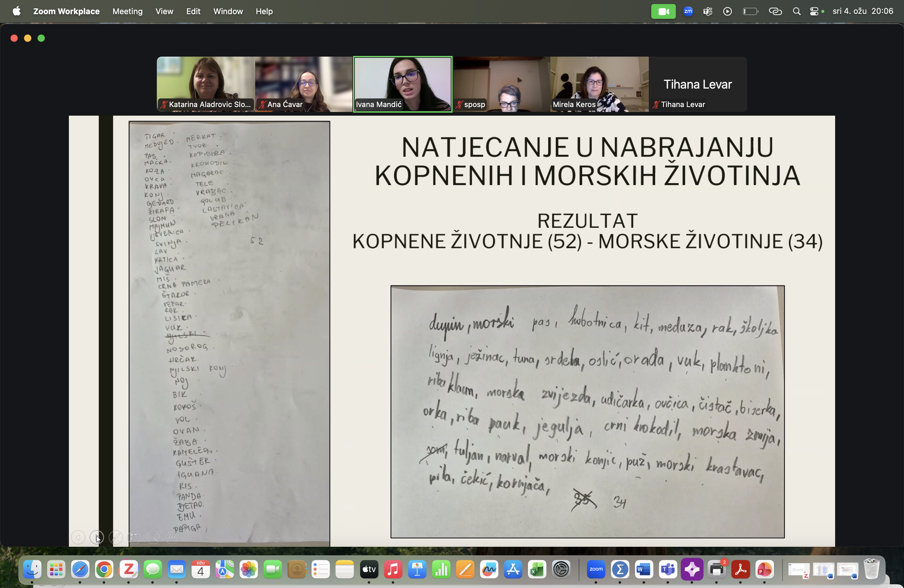The height and width of the screenshot is (588, 904).
Task: Open Launchpad from the dock
Action: [56, 570]
